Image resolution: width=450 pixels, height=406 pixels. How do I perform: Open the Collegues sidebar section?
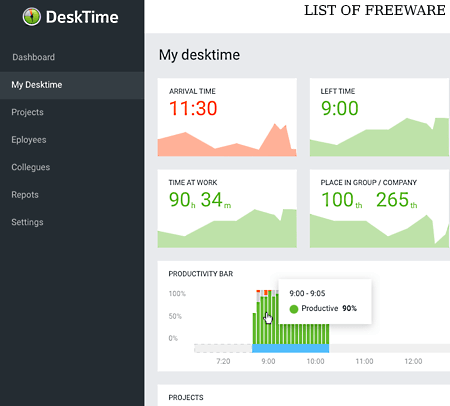pyautogui.click(x=31, y=167)
